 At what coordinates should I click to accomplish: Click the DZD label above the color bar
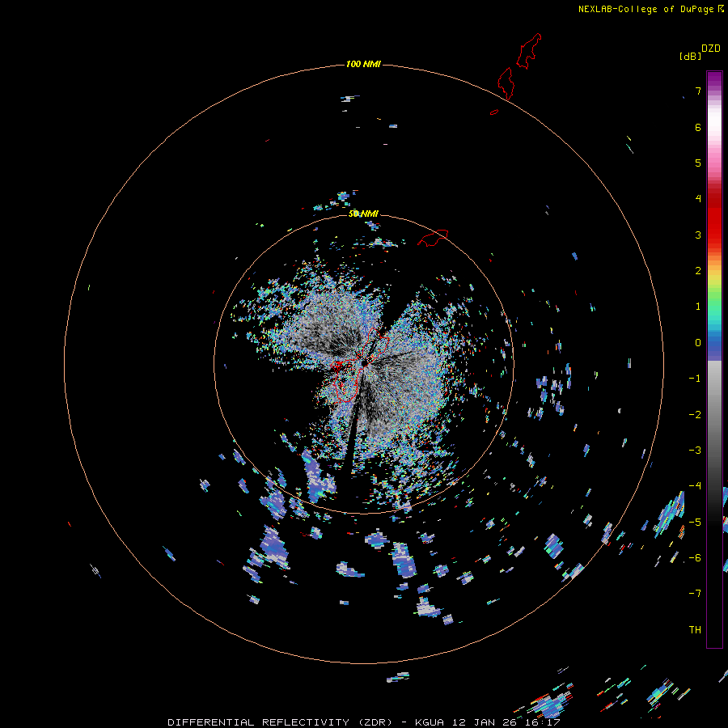[711, 49]
